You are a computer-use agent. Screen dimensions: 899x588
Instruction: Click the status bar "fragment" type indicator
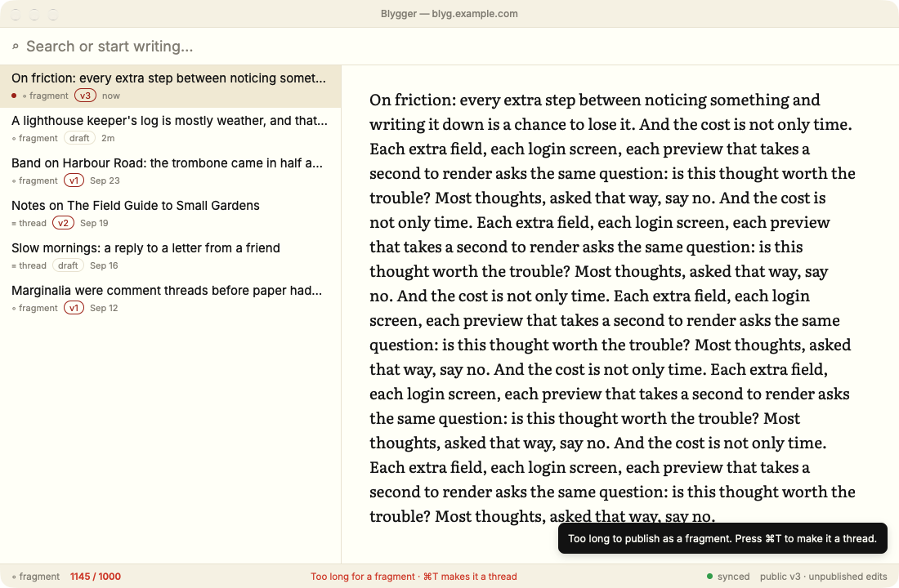[35, 577]
